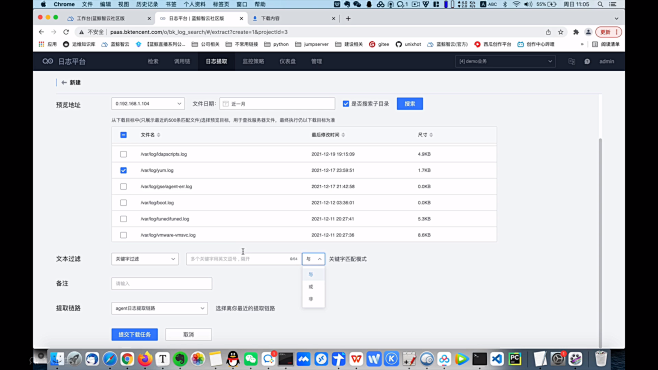Check the /var/log/boot.log file row
Screen dimensions: 658x370
pos(123,203)
